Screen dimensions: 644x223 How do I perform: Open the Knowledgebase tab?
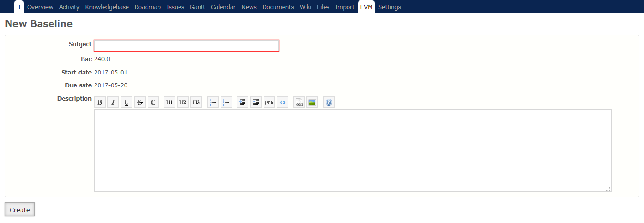pyautogui.click(x=107, y=7)
